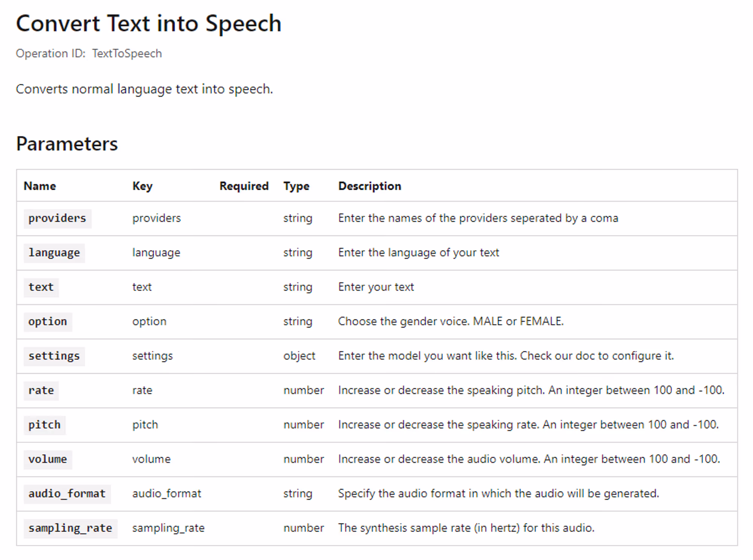Click the pitch parameter code label
The width and height of the screenshot is (753, 560).
pos(44,425)
